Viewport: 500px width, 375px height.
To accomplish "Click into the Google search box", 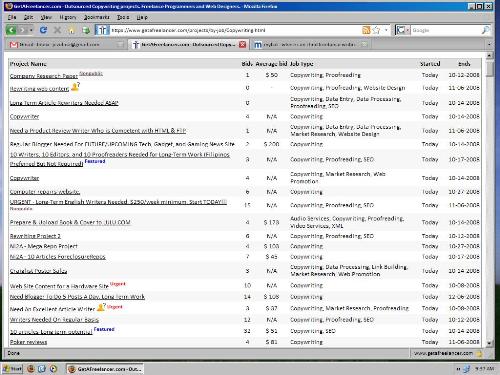I will point(446,30).
